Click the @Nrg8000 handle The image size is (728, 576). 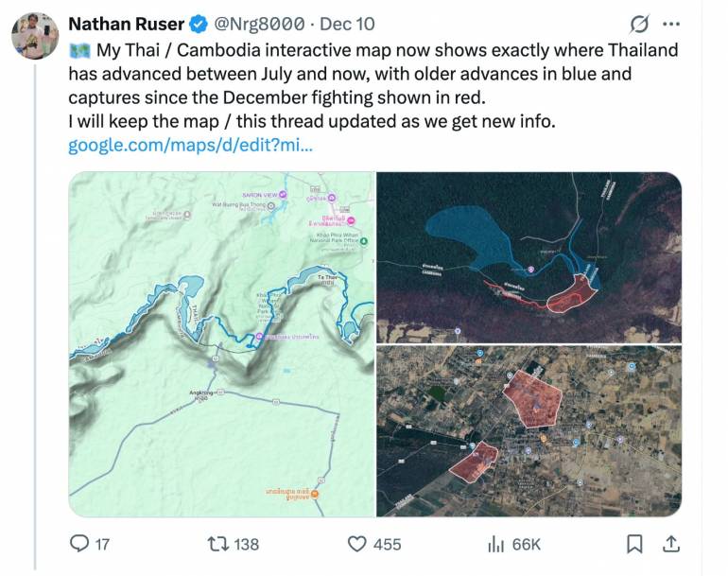click(259, 24)
